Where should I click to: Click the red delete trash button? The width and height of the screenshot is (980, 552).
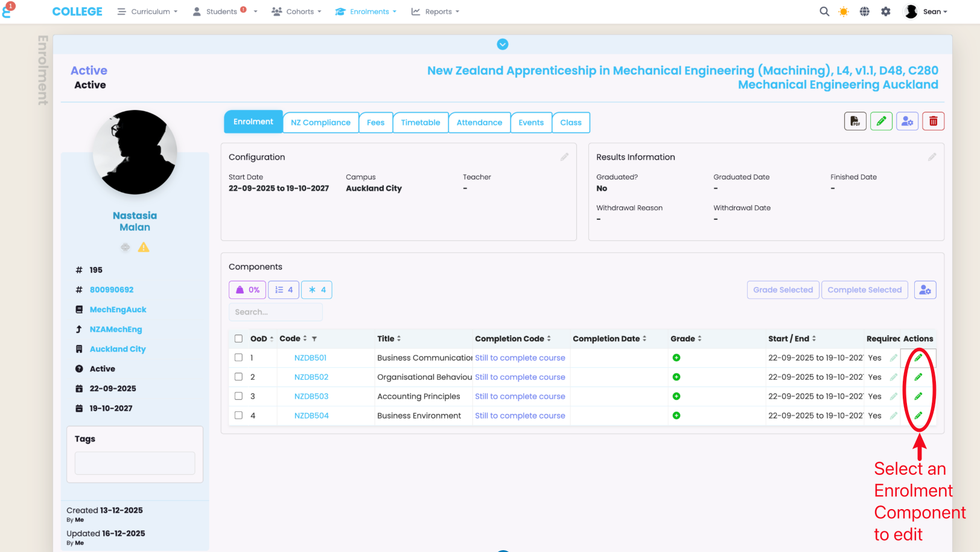(x=933, y=121)
